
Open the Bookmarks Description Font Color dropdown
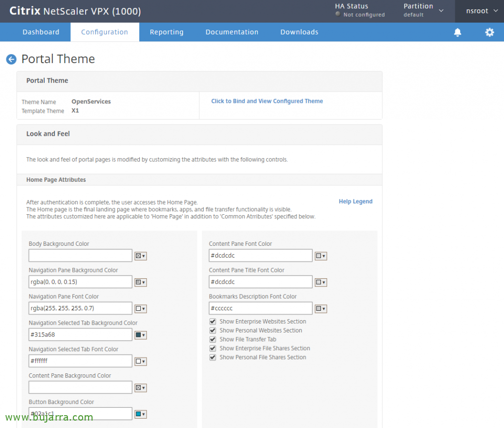click(320, 308)
